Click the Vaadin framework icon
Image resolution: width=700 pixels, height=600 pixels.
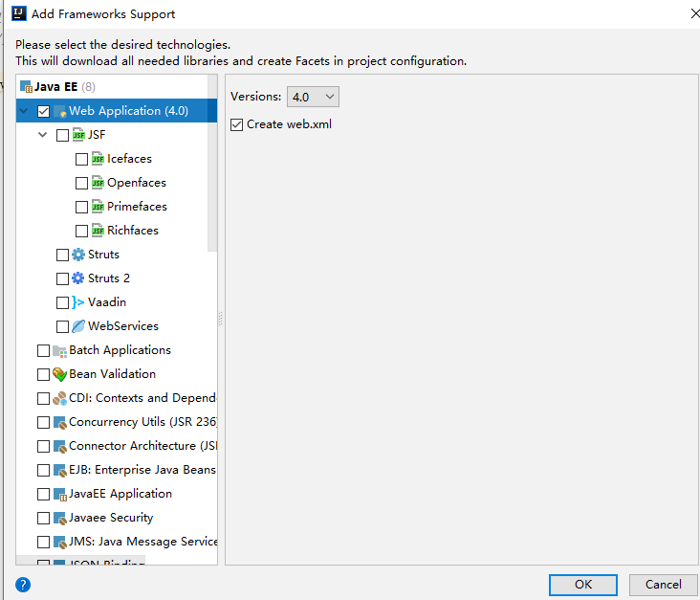pos(78,302)
